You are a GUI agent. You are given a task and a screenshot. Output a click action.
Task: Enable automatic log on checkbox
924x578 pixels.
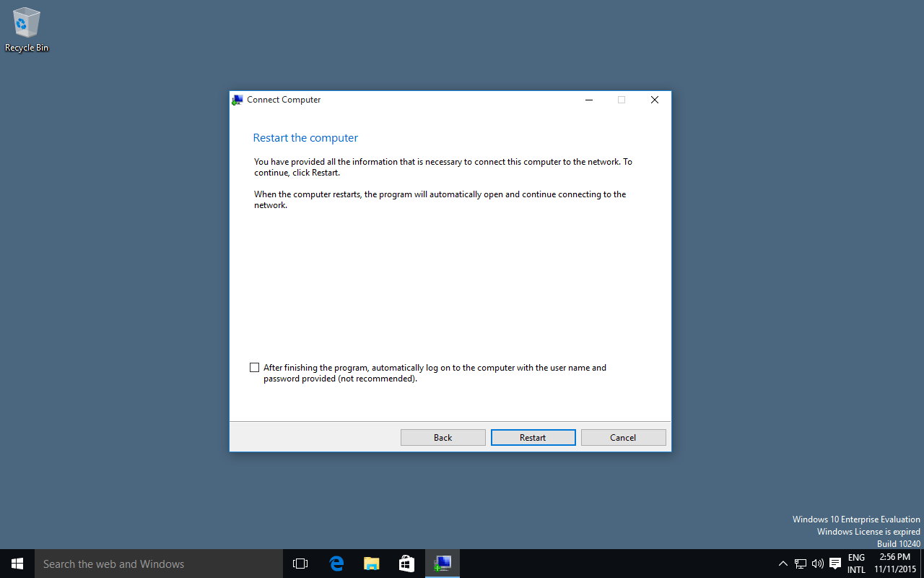(254, 368)
